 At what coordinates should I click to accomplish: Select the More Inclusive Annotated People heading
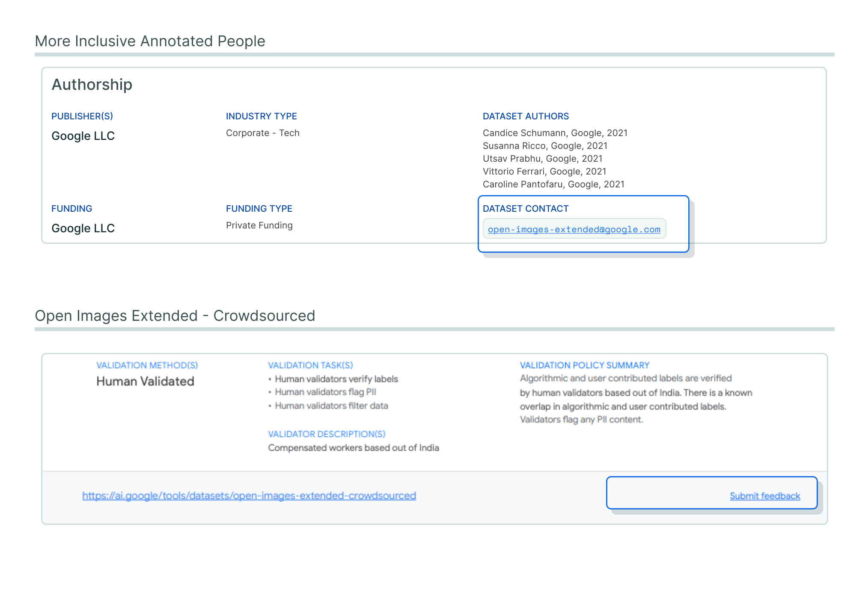click(150, 41)
